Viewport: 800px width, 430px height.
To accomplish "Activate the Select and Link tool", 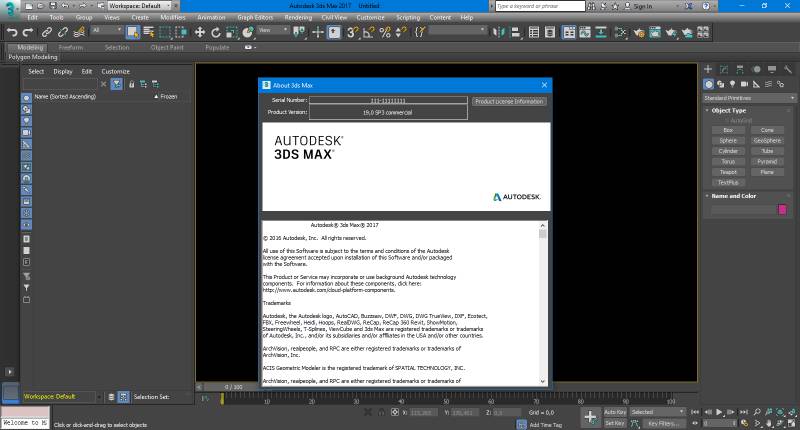I will [46, 33].
